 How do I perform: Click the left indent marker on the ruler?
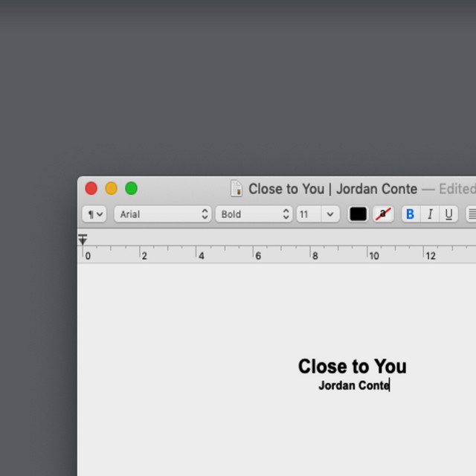tap(83, 239)
